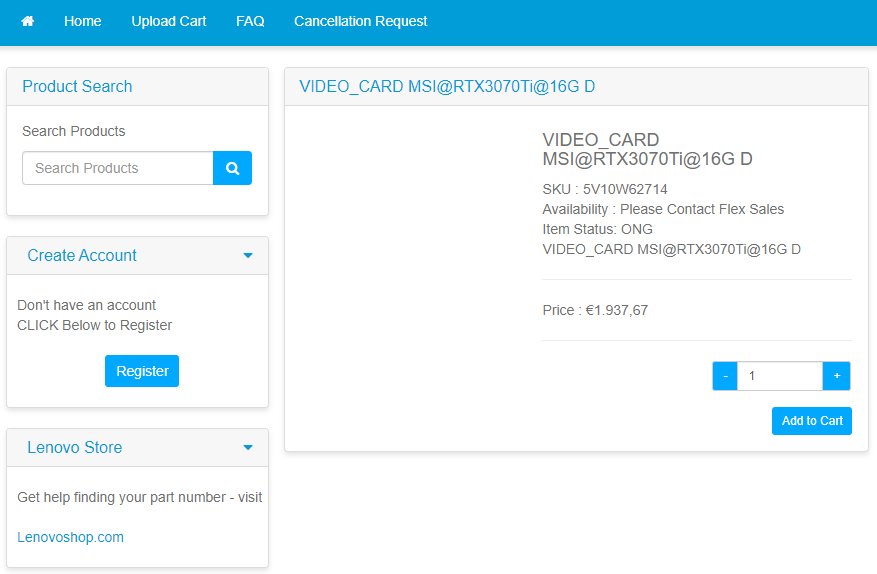Collapse the Lenovo Store panel arrow
This screenshot has height=574, width=877.
(x=248, y=448)
